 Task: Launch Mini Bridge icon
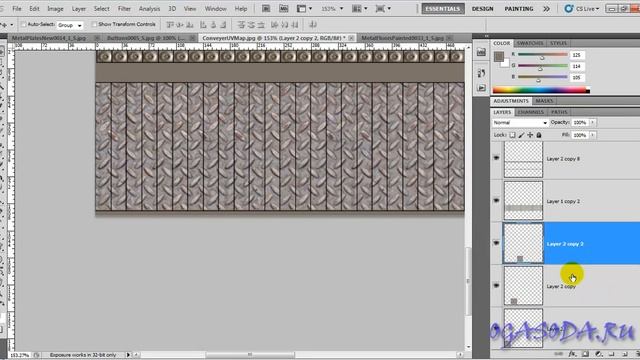pos(283,9)
